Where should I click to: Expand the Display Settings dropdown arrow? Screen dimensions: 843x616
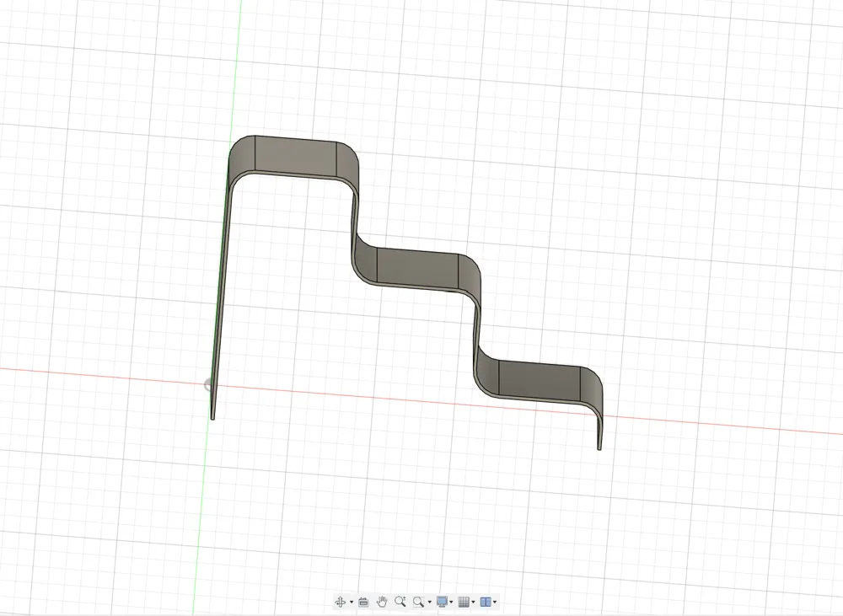click(451, 602)
